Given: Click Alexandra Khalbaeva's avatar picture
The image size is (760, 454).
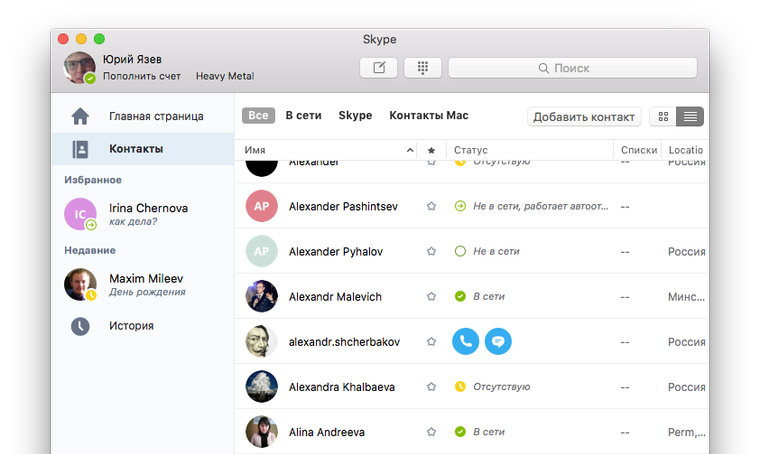Looking at the screenshot, I should [x=262, y=387].
